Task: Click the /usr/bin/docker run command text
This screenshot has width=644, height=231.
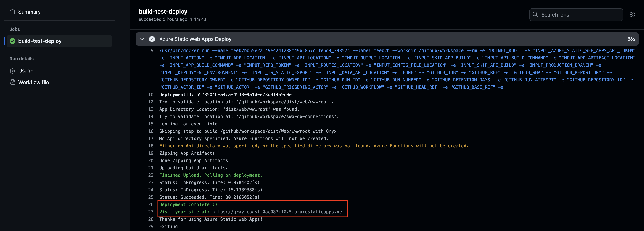Action: [397, 69]
